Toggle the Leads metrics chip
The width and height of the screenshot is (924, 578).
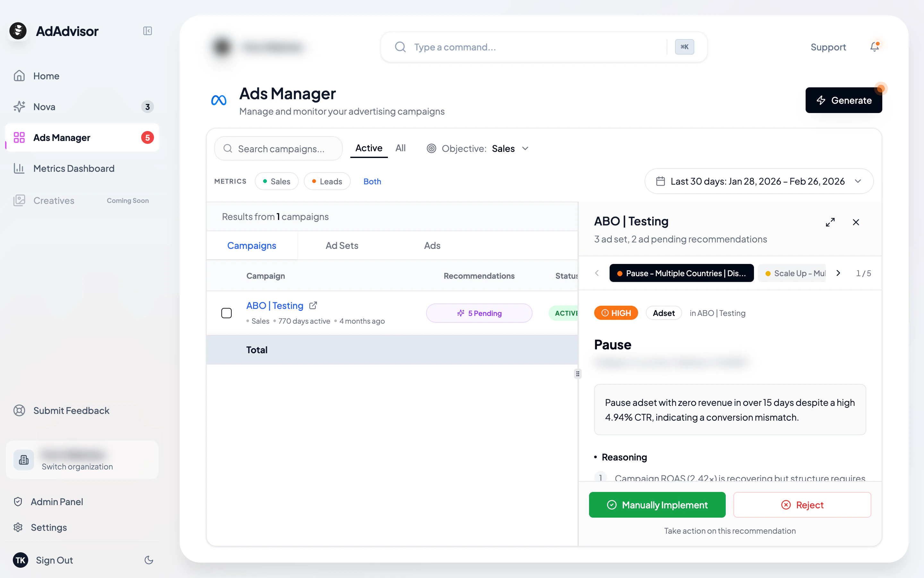point(327,181)
